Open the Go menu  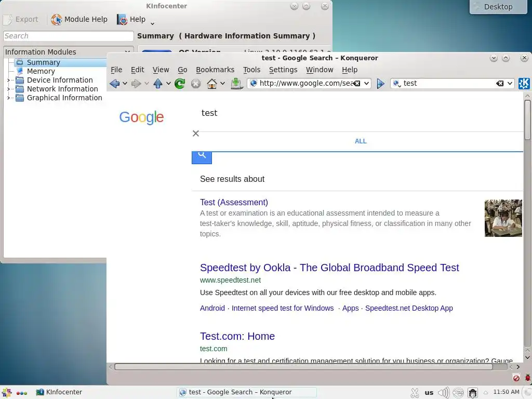(182, 70)
